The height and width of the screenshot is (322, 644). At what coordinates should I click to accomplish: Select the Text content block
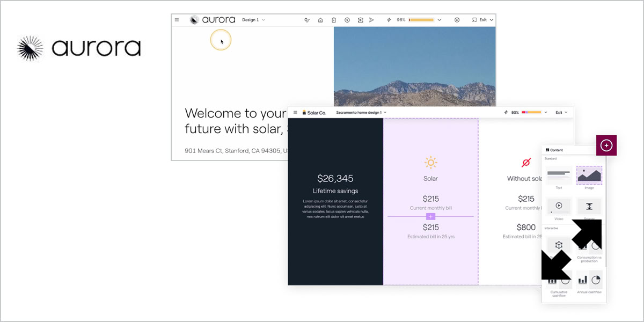coord(559,175)
